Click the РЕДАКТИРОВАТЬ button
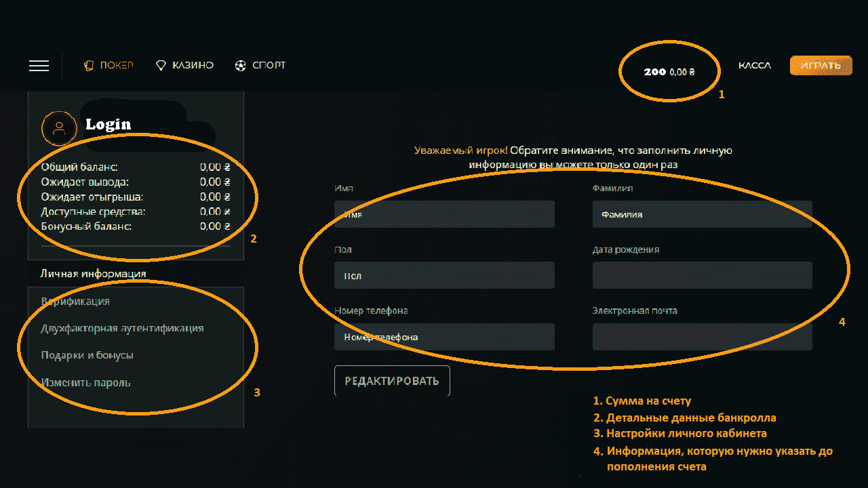Image resolution: width=868 pixels, height=488 pixels. pos(392,381)
